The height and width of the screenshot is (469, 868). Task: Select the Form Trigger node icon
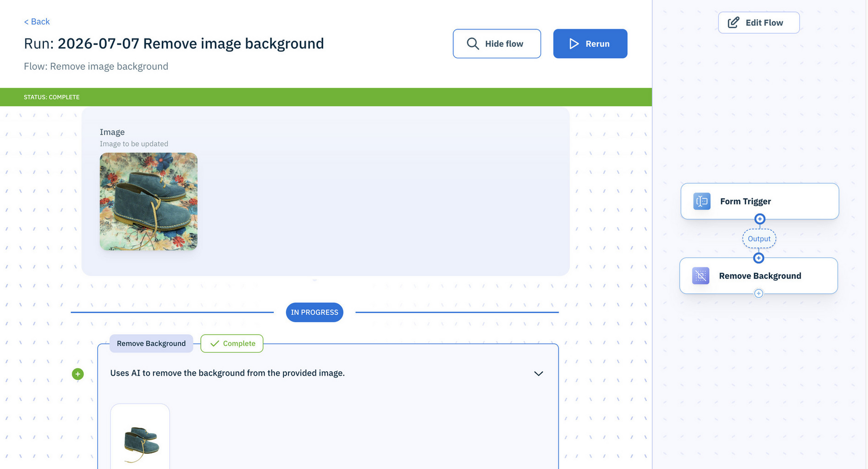[x=702, y=201]
